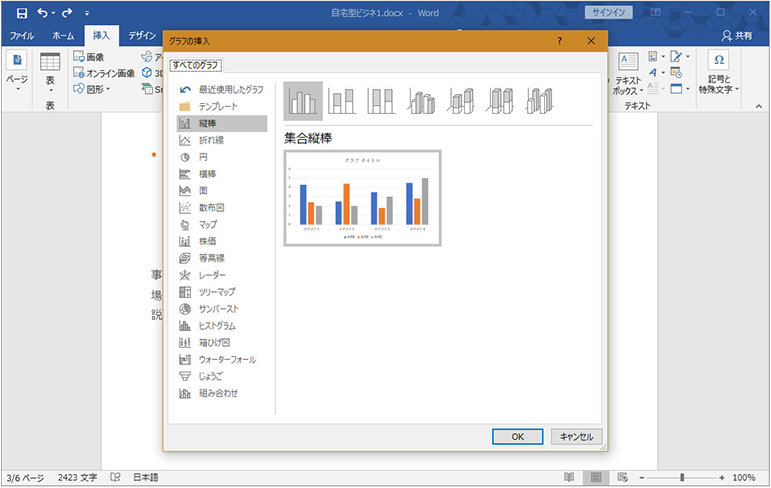771x488 pixels.
Task: Select レーダー radar chart category
Action: (x=222, y=275)
